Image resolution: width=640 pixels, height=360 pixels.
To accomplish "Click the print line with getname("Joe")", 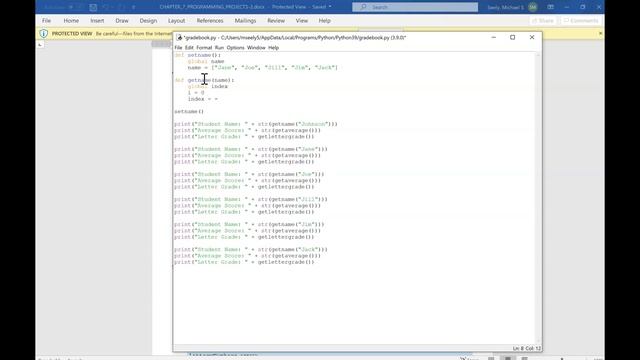I will tap(249, 174).
